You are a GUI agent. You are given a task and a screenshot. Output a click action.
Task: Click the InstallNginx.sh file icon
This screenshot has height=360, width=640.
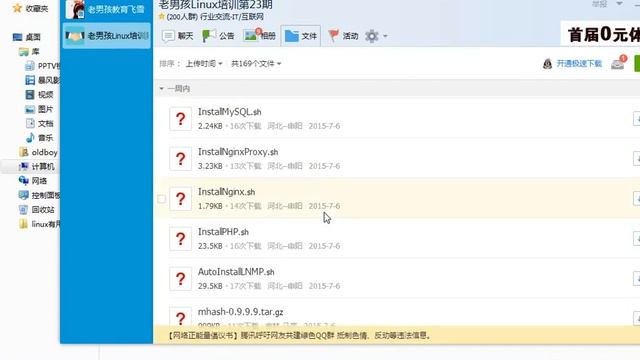click(x=180, y=199)
